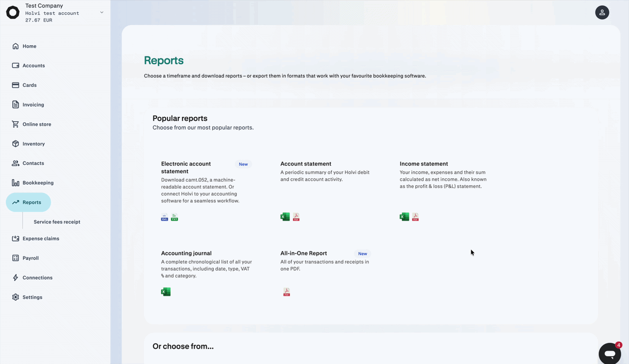Open Payroll section
This screenshot has height=364, width=629.
click(30, 258)
